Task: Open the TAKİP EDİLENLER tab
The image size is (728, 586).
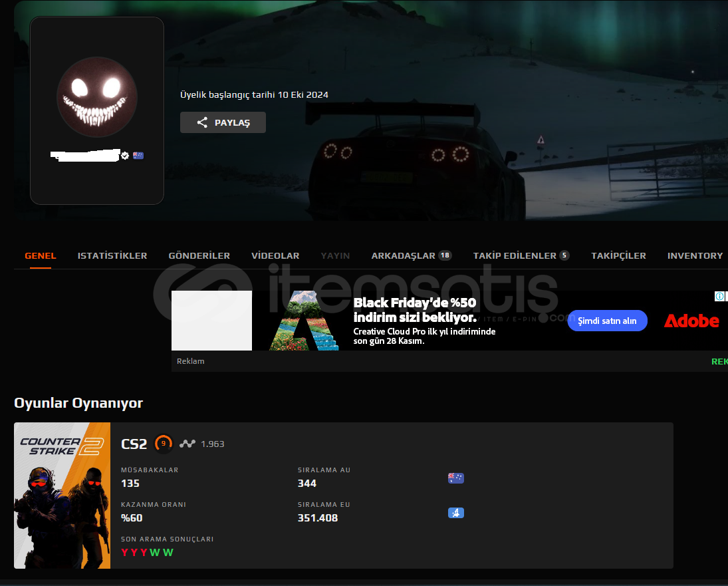Action: coord(521,256)
